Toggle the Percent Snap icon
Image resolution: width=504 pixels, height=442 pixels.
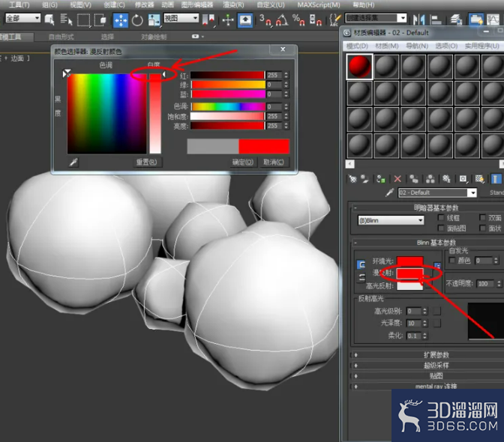click(298, 20)
